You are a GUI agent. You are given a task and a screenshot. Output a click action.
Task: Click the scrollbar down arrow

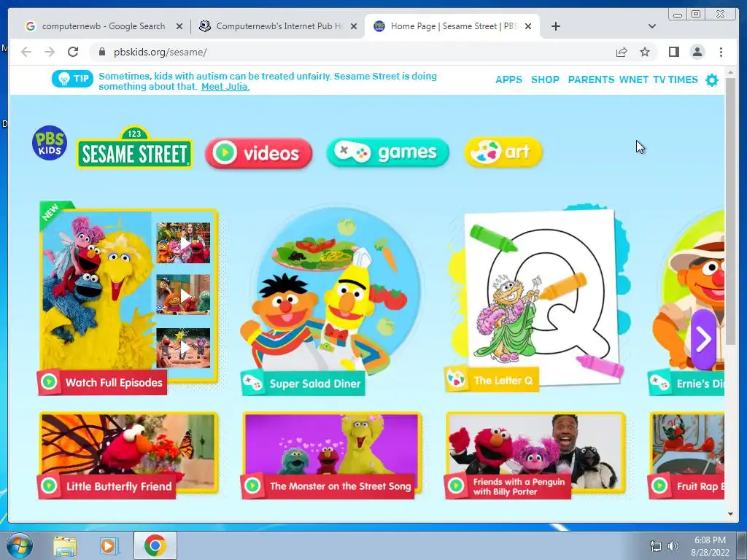coord(731,514)
